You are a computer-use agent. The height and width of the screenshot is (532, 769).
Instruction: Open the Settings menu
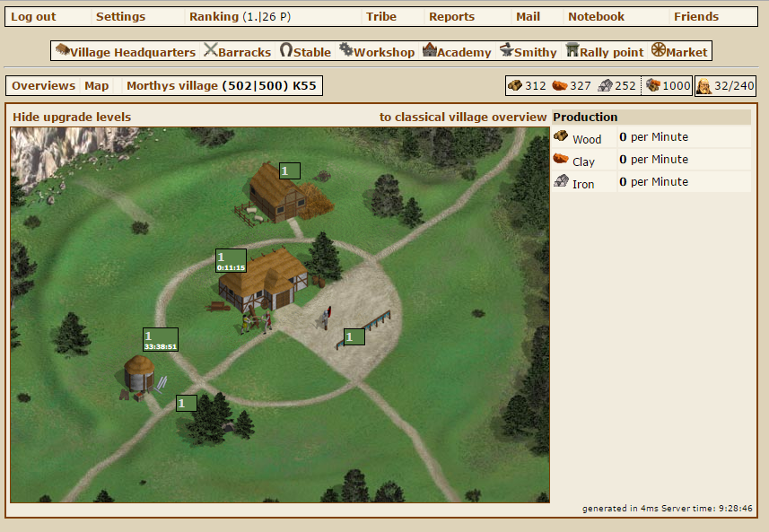[120, 17]
